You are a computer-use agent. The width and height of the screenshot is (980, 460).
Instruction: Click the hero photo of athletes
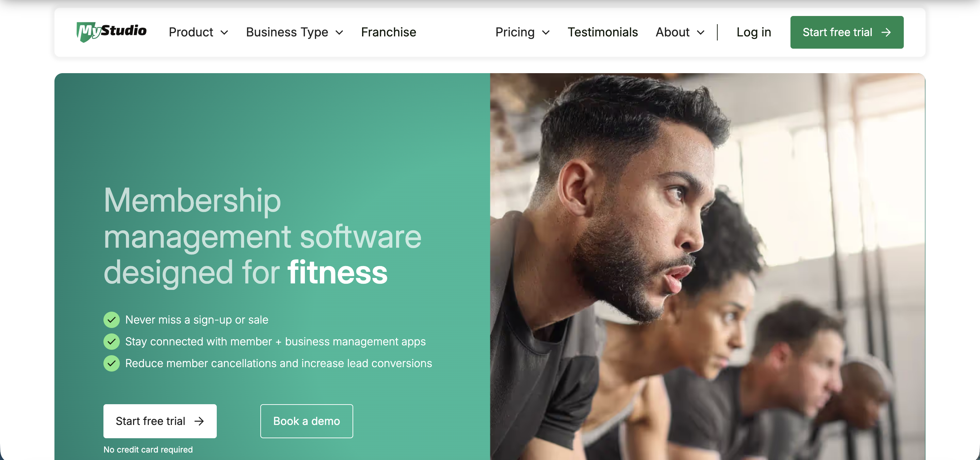tap(707, 266)
